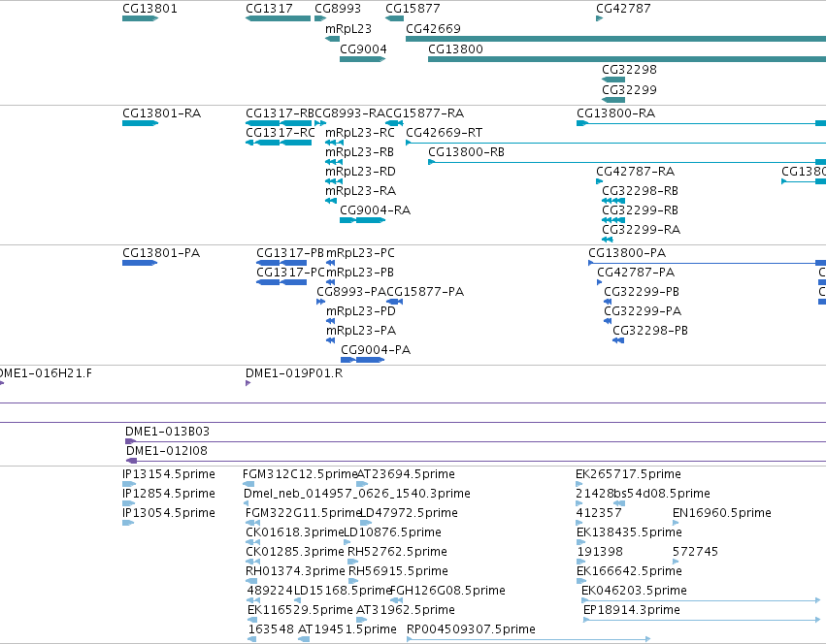The height and width of the screenshot is (644, 826).
Task: Click the CG8993 gene label
Action: tap(338, 9)
